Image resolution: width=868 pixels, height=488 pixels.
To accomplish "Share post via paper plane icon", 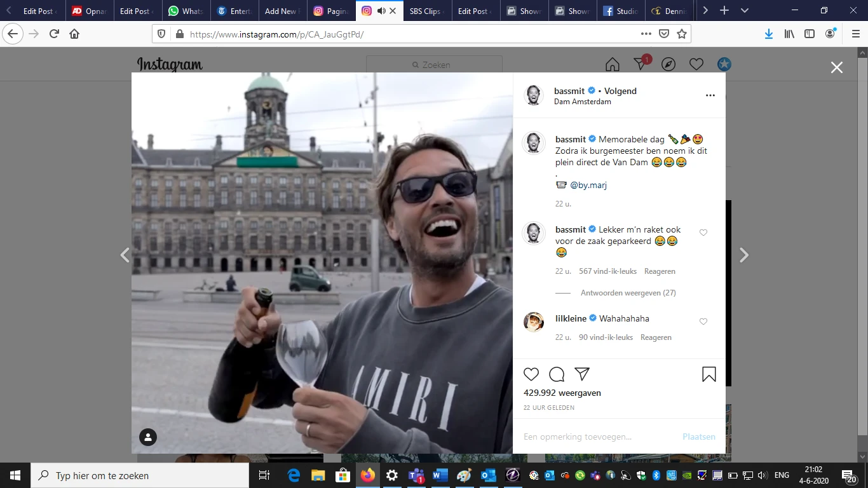I will [582, 374].
